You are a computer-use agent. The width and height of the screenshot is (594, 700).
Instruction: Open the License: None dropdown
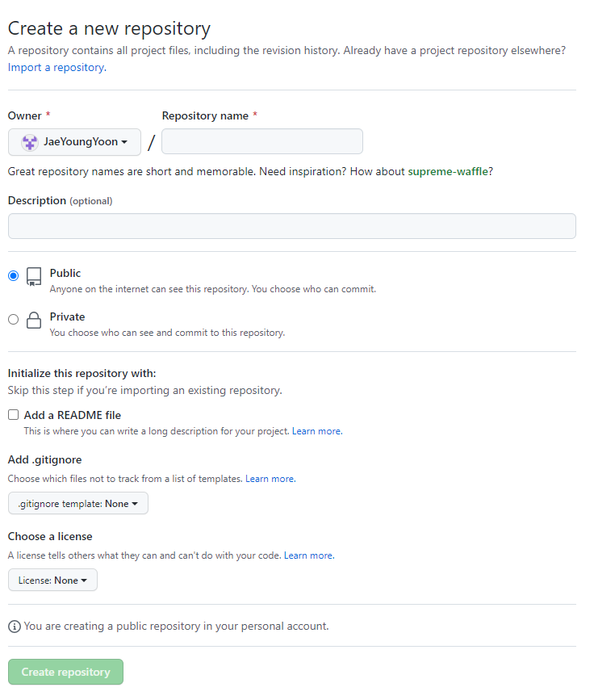(x=52, y=581)
